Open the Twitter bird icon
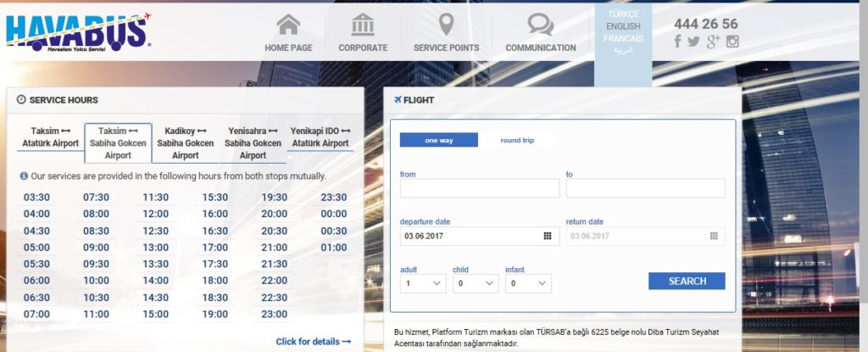The image size is (868, 352). tap(693, 42)
